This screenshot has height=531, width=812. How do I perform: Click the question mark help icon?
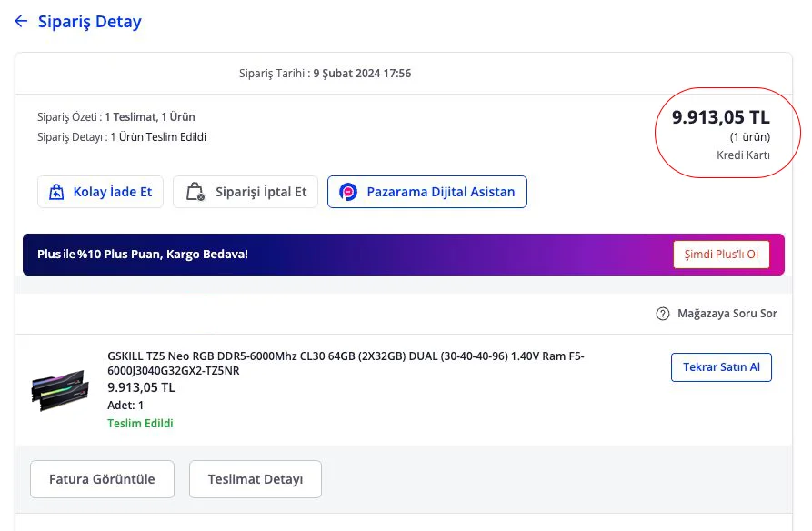coord(663,314)
